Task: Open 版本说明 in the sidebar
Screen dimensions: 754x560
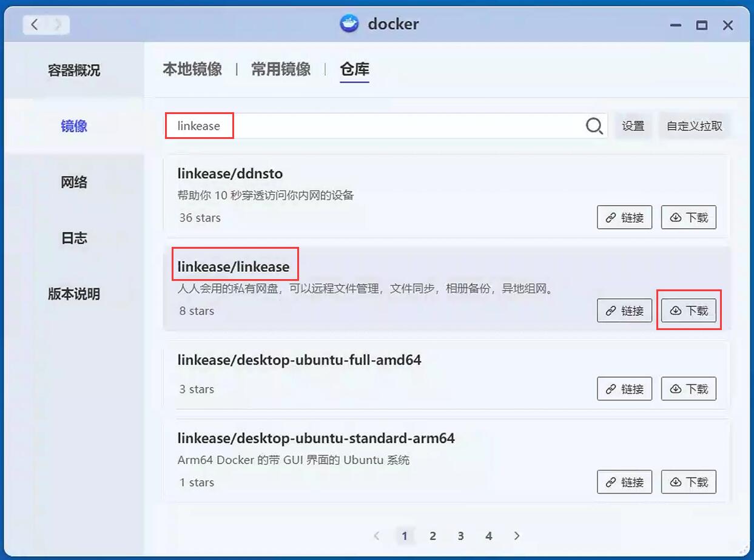Action: click(74, 294)
